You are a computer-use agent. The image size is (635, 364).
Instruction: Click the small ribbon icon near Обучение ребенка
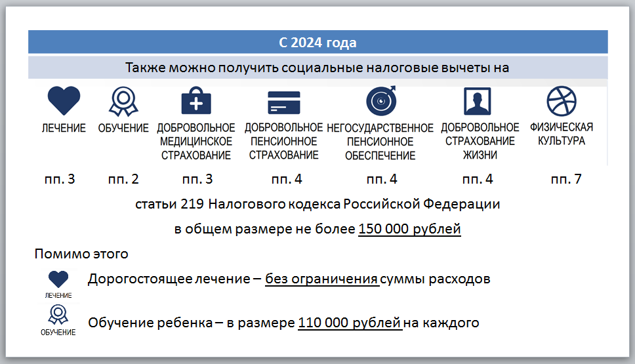click(58, 315)
